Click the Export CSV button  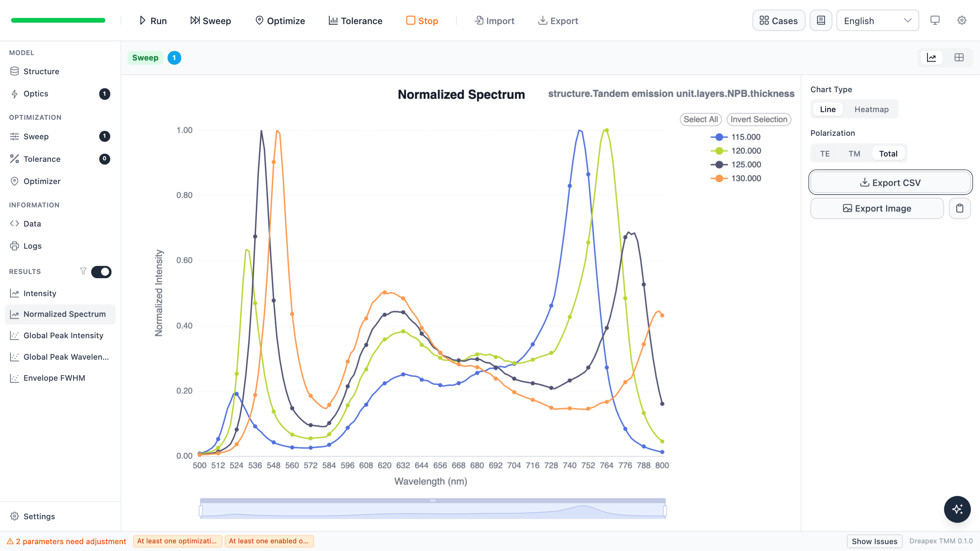tap(890, 183)
